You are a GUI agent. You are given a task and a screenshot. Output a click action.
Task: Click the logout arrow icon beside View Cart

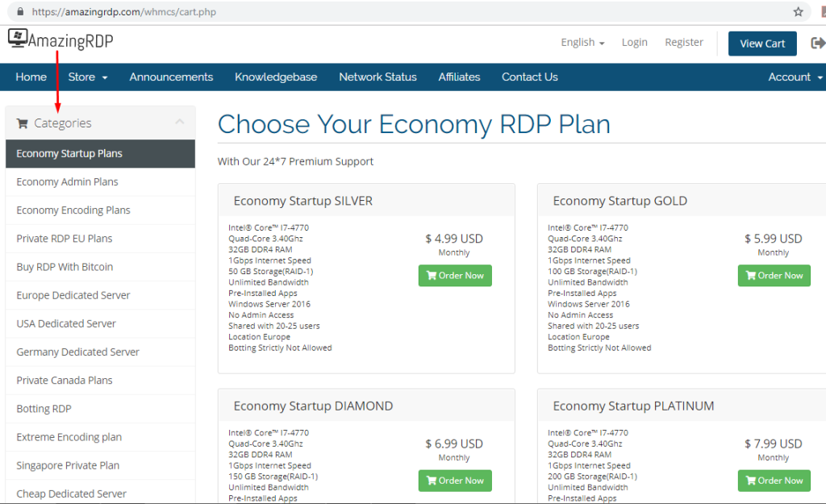(x=817, y=44)
